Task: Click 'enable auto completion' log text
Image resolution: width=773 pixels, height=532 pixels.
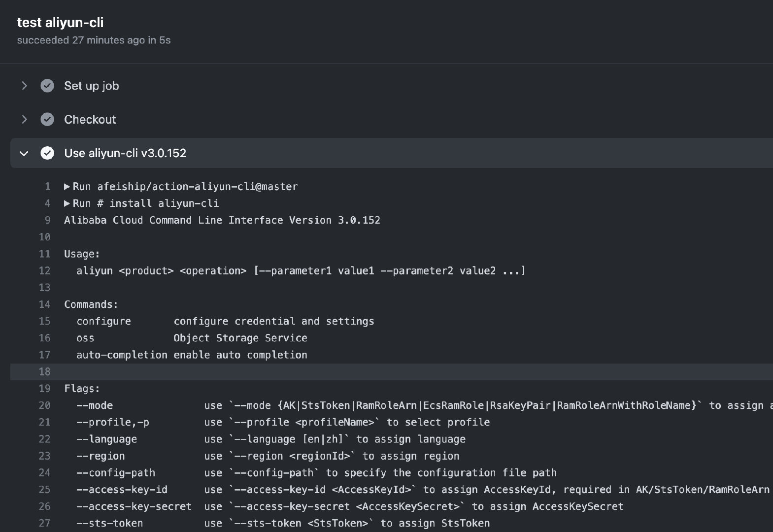Action: pyautogui.click(x=240, y=355)
